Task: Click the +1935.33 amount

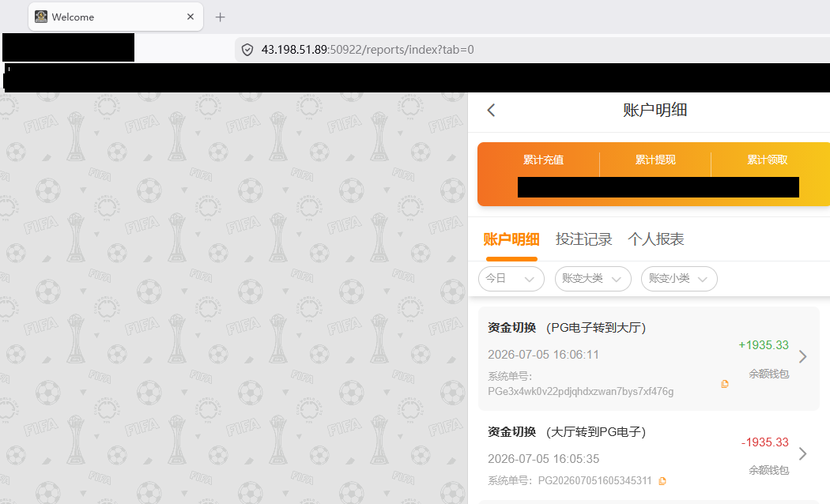Action: point(764,344)
